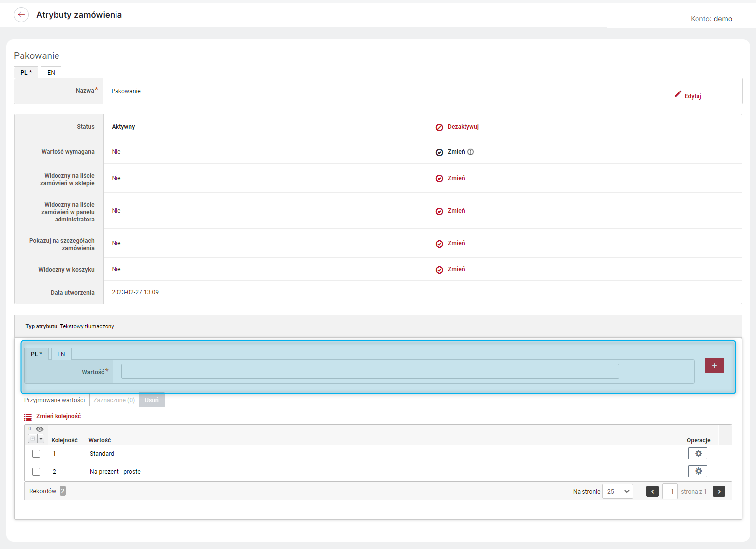
Task: Open gear operations for Na prezent - proste
Action: pos(698,471)
